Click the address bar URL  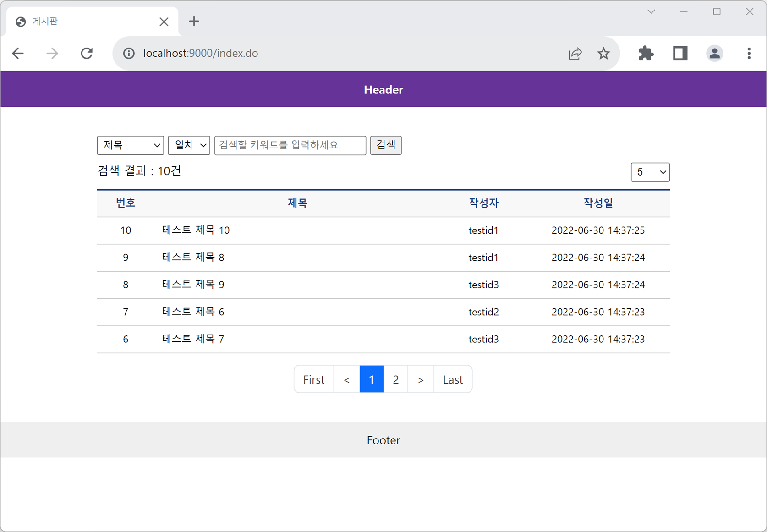(x=201, y=53)
